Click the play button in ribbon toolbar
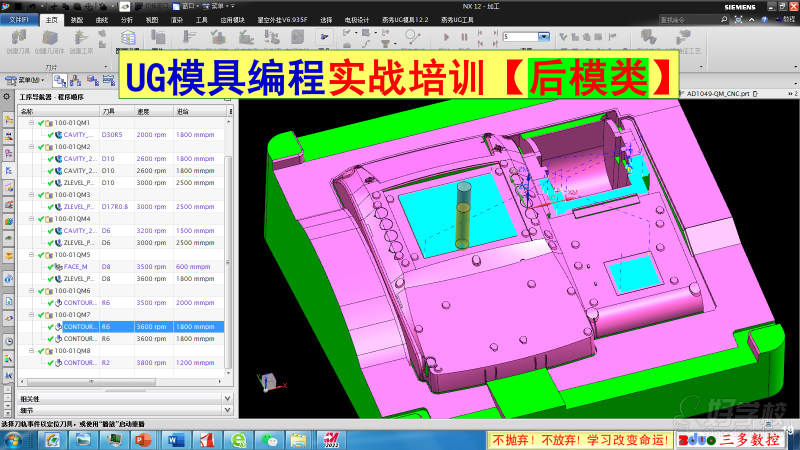 click(446, 37)
